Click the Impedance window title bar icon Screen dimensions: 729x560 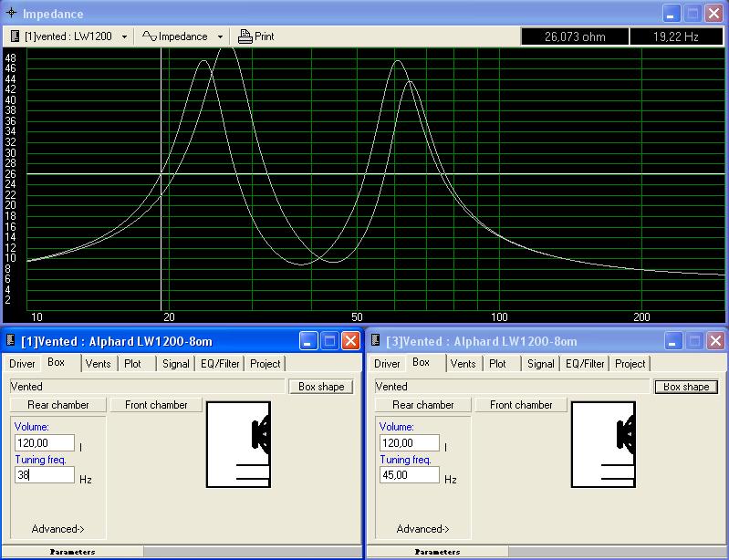pos(10,14)
